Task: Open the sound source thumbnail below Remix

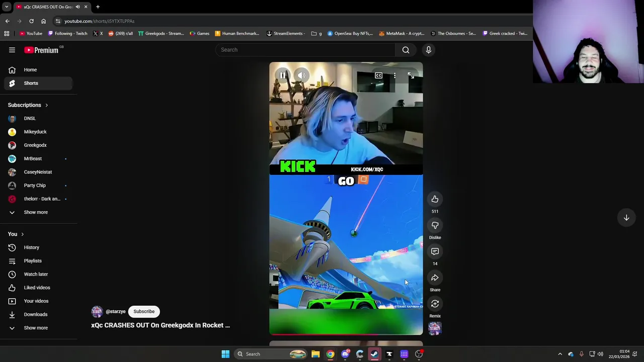Action: click(x=435, y=328)
